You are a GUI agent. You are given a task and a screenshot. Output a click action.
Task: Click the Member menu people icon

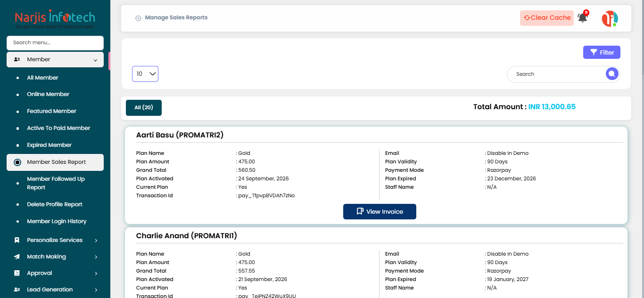[x=17, y=59]
